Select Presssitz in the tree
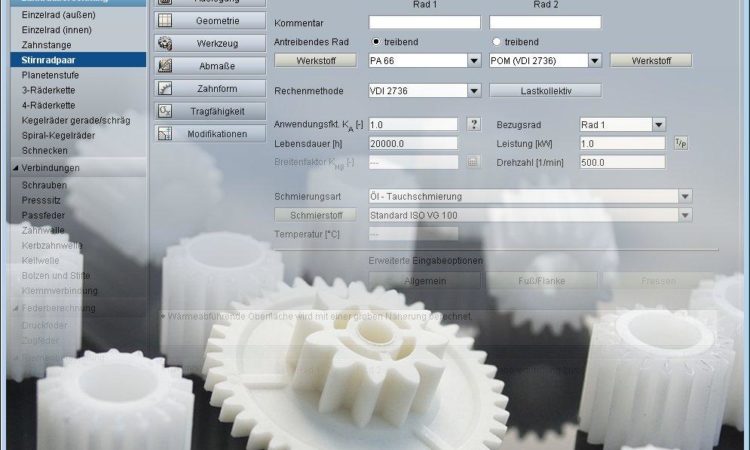This screenshot has height=450, width=750. [x=41, y=200]
